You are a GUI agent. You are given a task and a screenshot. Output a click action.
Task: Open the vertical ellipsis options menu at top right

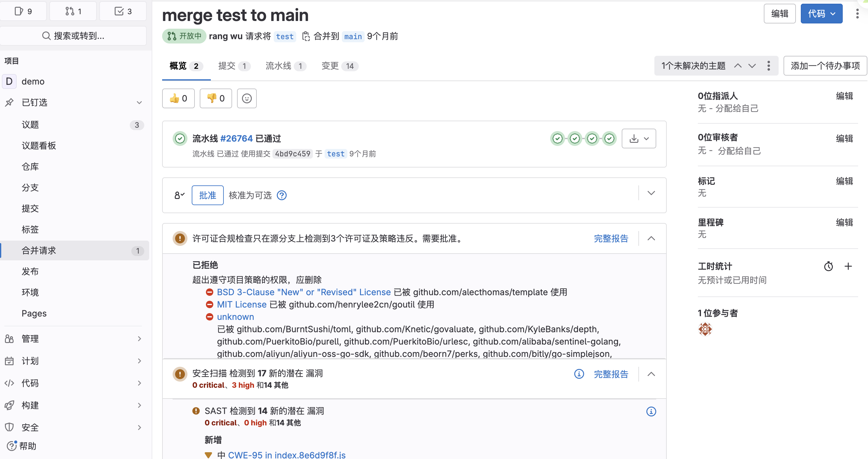857,14
